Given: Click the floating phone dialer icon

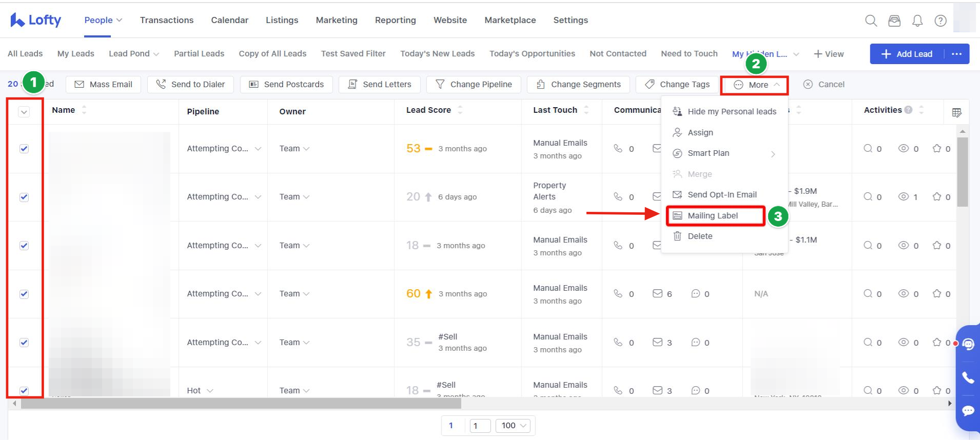Looking at the screenshot, I should 968,378.
